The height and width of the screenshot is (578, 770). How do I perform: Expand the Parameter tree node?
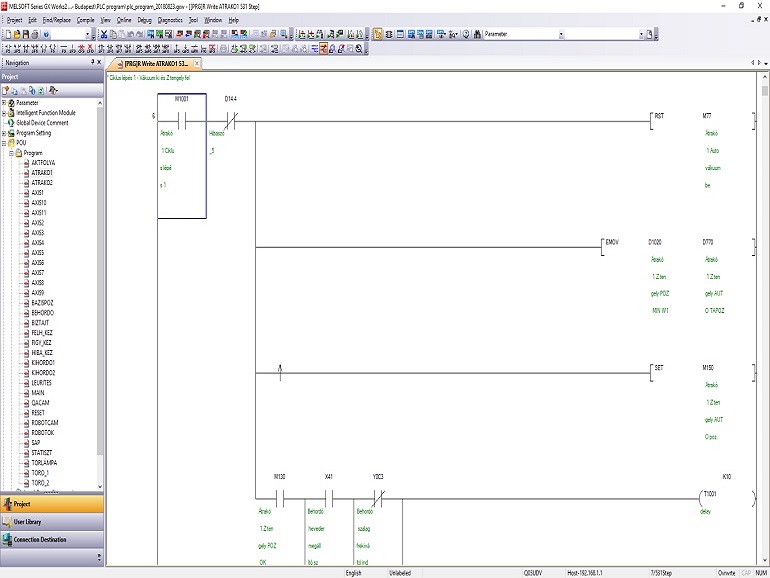(4, 103)
